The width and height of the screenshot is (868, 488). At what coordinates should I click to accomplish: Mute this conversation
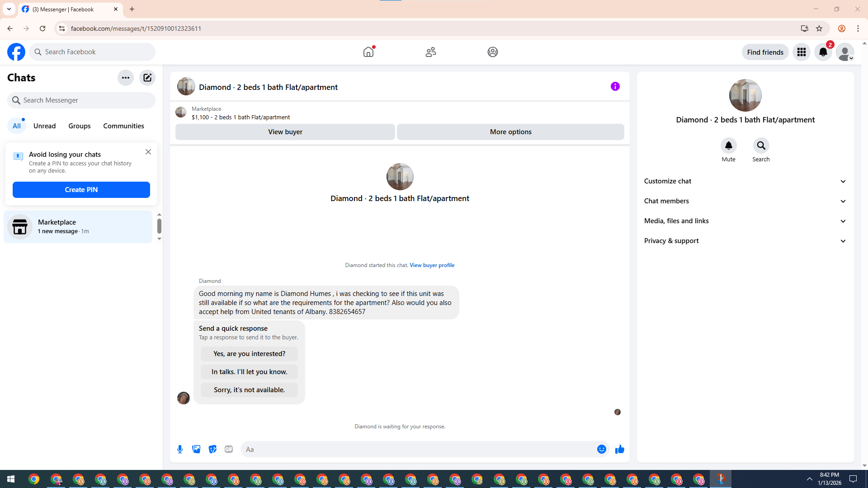click(x=728, y=145)
